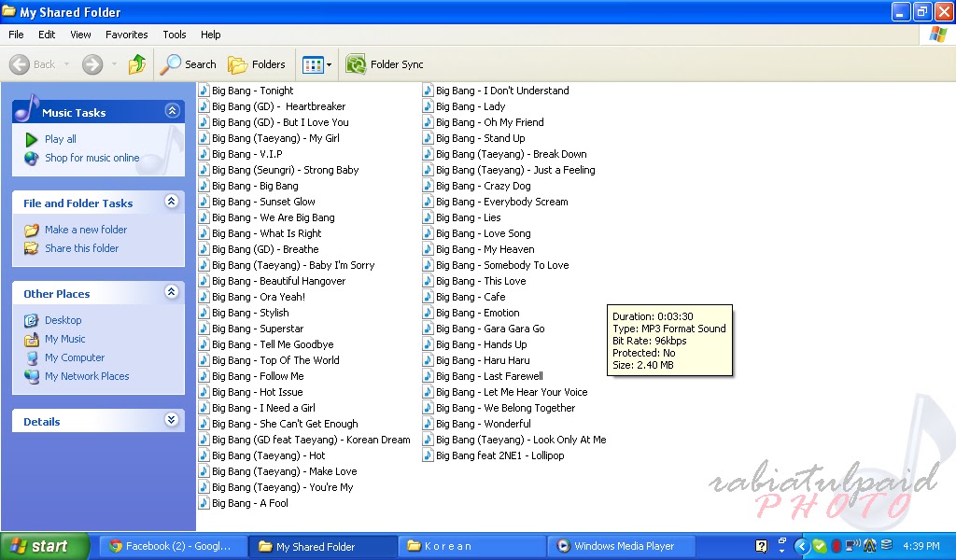Screen dimensions: 956x560
Task: Click Play all link
Action: [x=61, y=139]
